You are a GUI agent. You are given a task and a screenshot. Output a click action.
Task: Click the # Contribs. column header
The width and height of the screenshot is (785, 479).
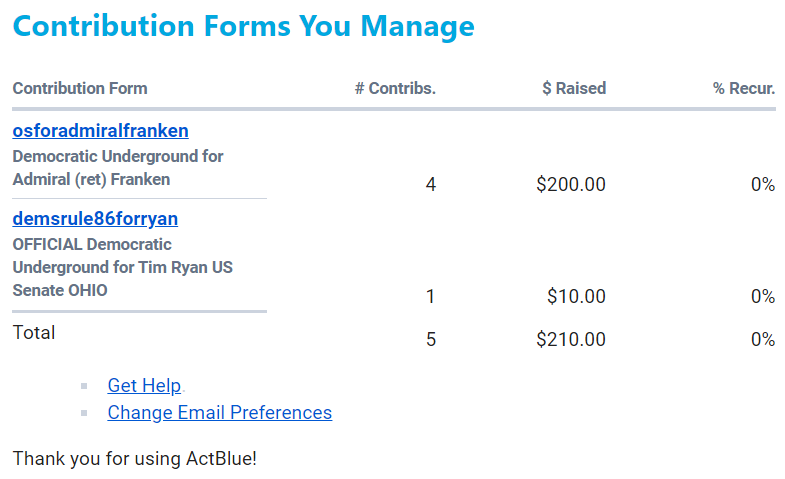tap(395, 88)
